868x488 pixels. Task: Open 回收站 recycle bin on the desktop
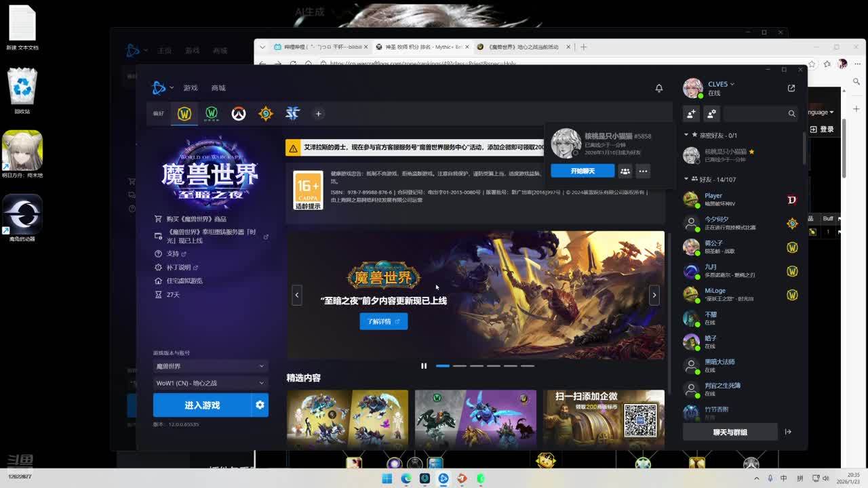point(22,91)
